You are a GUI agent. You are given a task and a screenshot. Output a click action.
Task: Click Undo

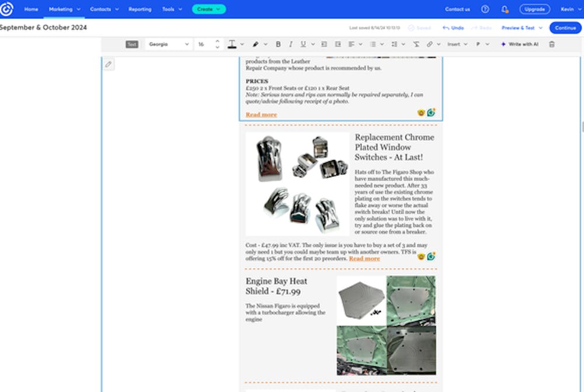coord(453,28)
